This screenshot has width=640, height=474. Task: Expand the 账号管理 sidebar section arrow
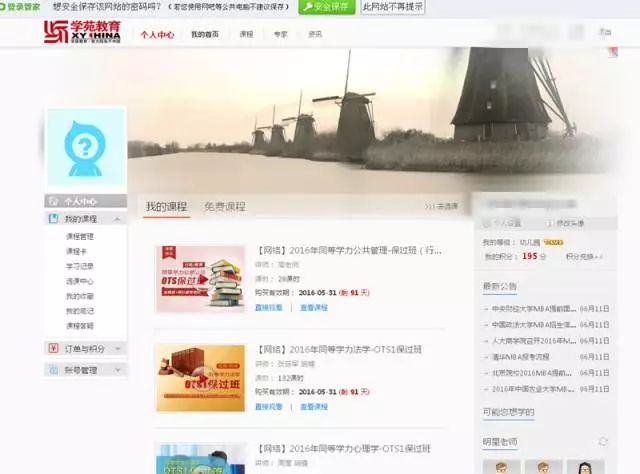(118, 370)
